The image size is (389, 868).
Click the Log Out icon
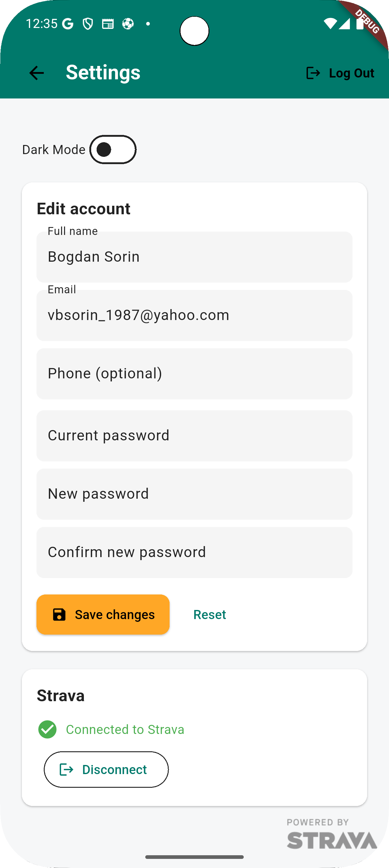[x=313, y=73]
